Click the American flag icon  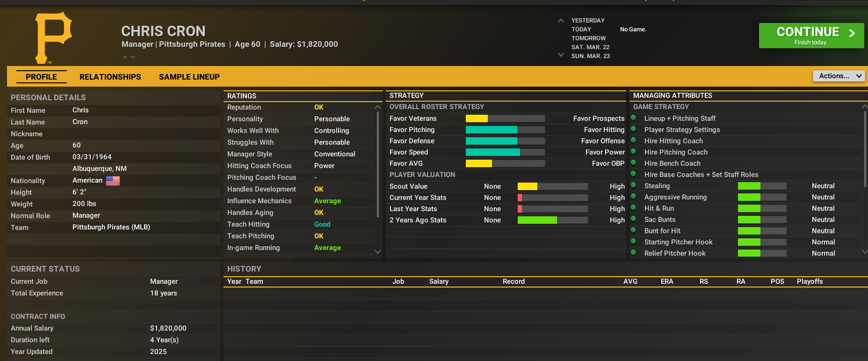[x=113, y=181]
